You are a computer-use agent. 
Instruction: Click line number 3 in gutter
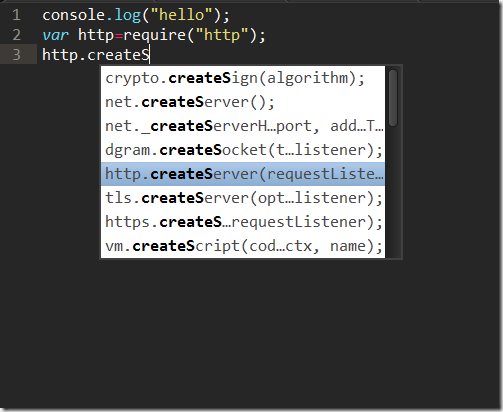[16, 55]
